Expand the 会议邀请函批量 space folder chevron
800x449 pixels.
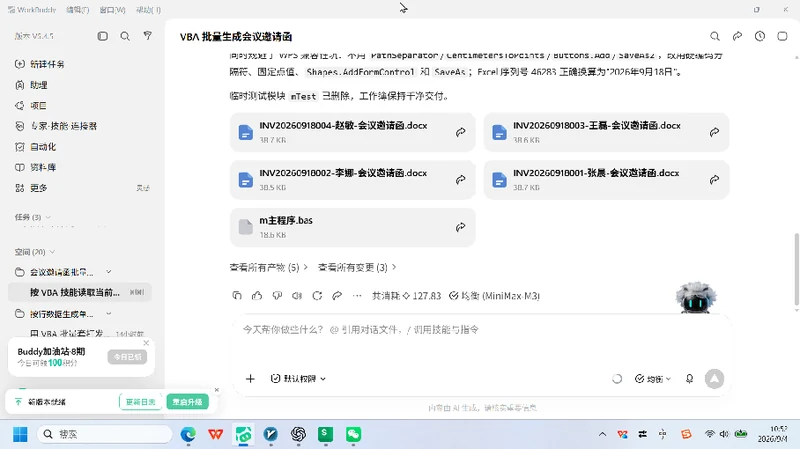[x=109, y=272]
